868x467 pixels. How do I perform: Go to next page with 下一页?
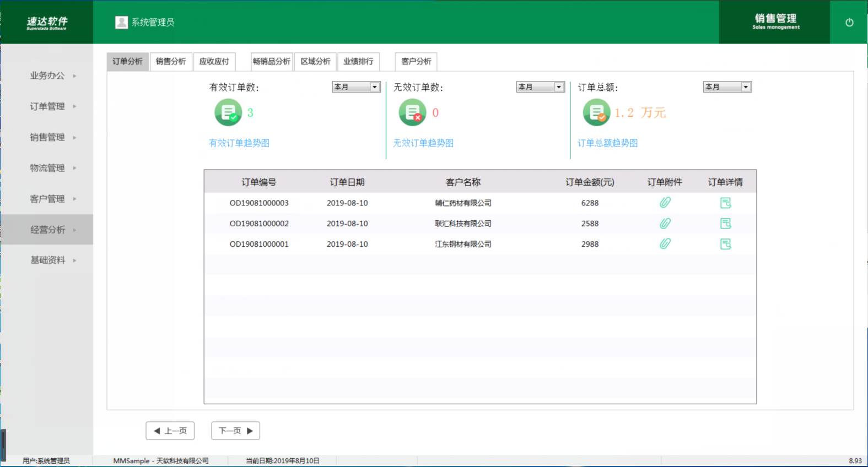coord(235,431)
